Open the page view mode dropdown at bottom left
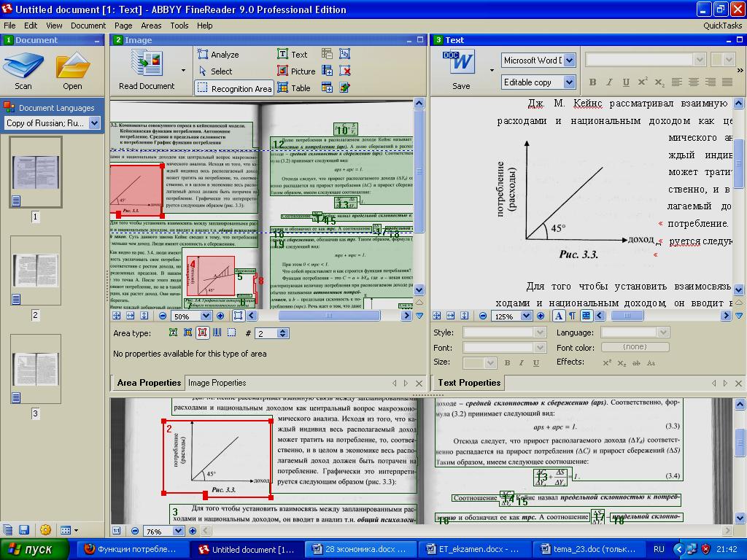747x560 pixels. pyautogui.click(x=69, y=530)
